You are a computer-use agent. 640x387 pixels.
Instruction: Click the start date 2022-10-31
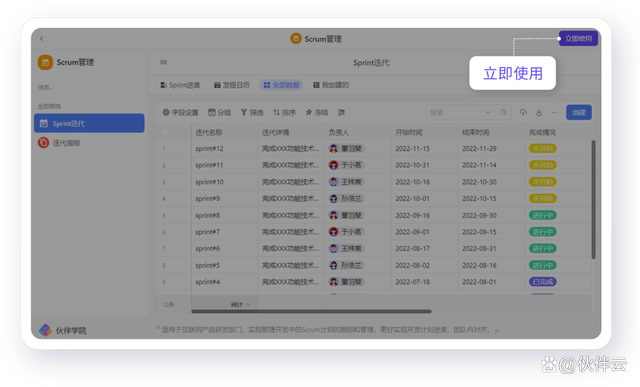click(x=413, y=165)
